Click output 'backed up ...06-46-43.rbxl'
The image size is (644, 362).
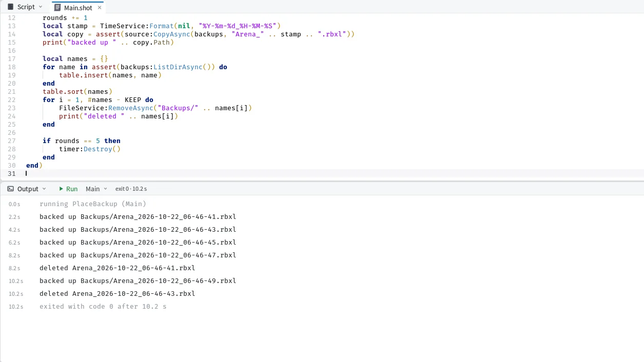138,230
